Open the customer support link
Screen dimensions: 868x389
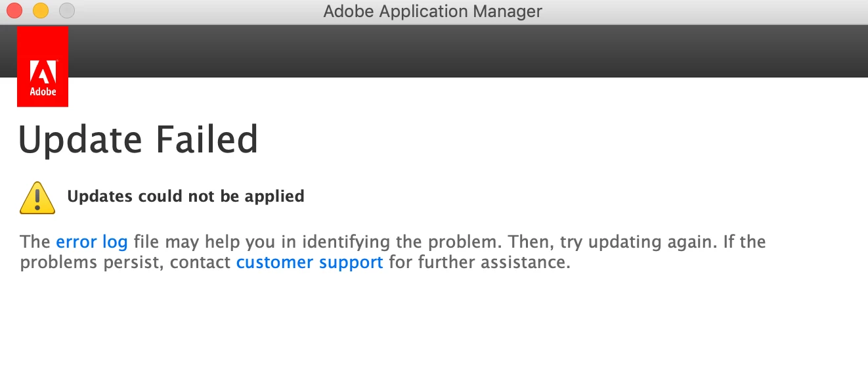pos(310,263)
